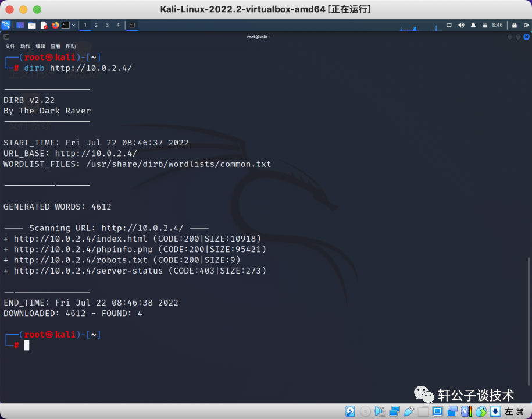
Task: Lock the screen with the padlock icon
Action: (515, 25)
